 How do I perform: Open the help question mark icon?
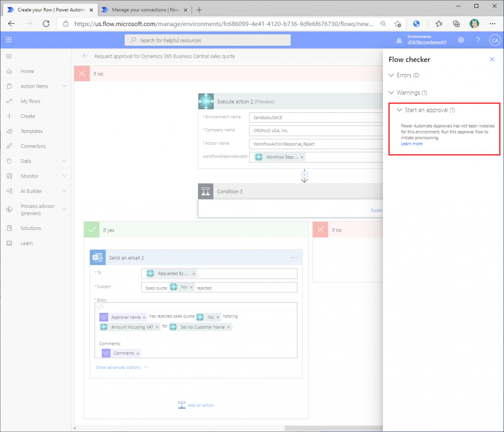(477, 40)
